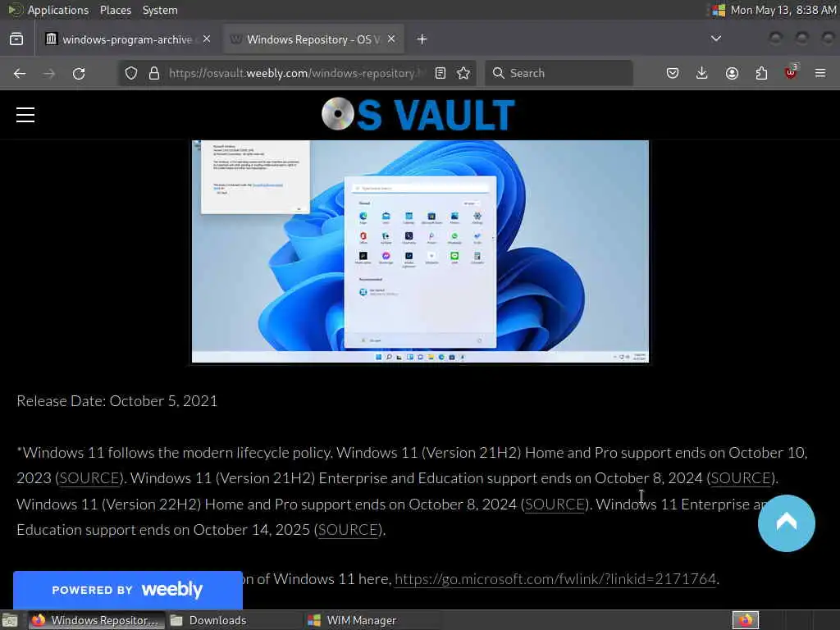Open the Windows 11 desktop screenshot

pyautogui.click(x=420, y=251)
